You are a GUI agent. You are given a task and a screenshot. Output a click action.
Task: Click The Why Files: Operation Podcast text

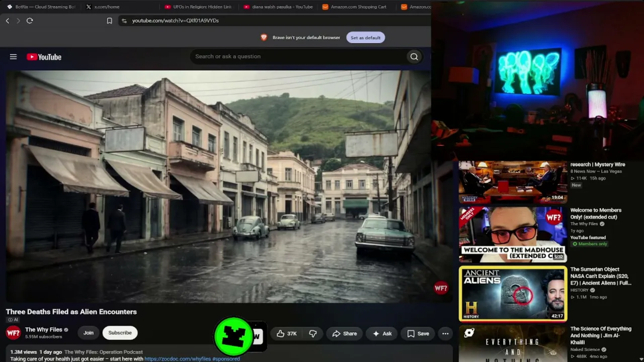[x=104, y=352]
